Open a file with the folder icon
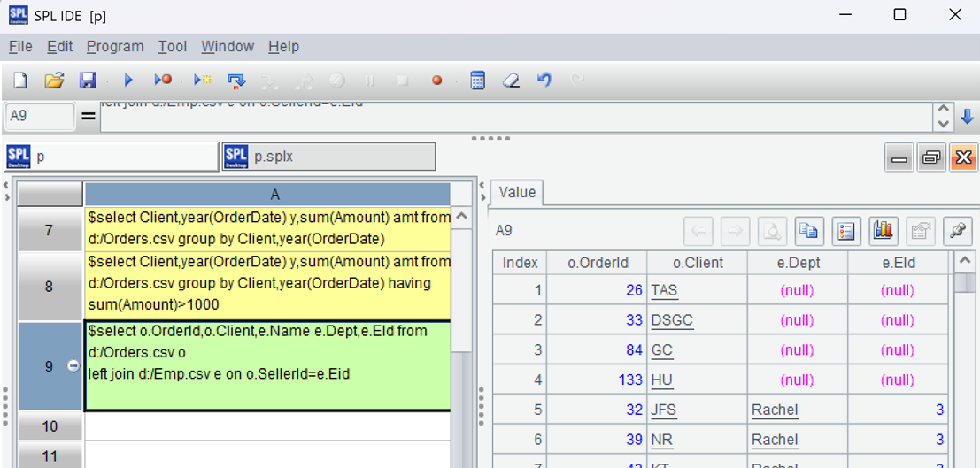 [54, 81]
